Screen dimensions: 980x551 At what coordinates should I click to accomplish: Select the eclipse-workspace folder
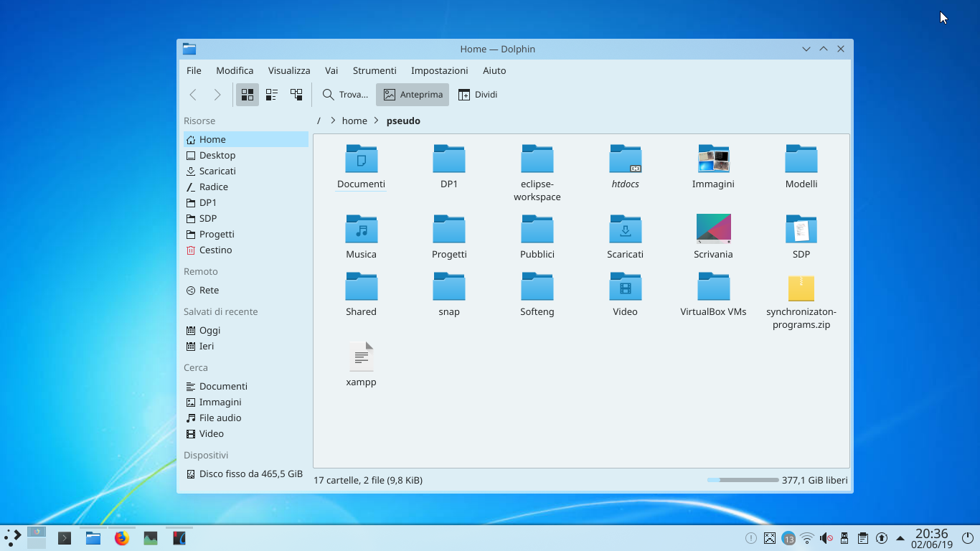click(x=537, y=159)
